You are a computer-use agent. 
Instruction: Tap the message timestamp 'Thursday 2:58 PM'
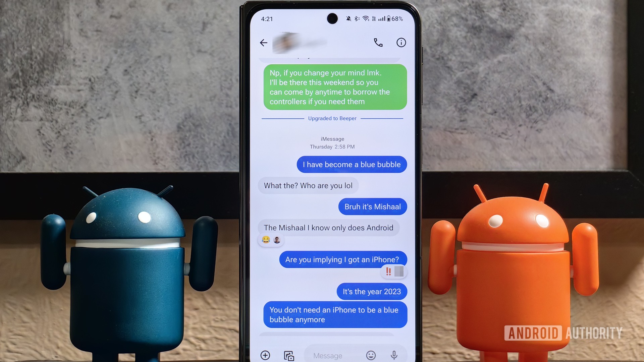click(x=332, y=146)
